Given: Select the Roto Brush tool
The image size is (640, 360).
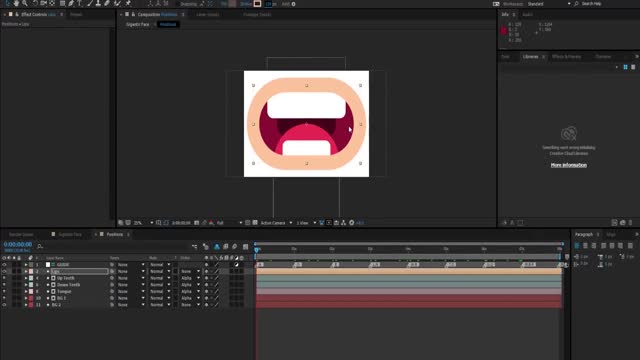Looking at the screenshot, I should click(118, 3).
